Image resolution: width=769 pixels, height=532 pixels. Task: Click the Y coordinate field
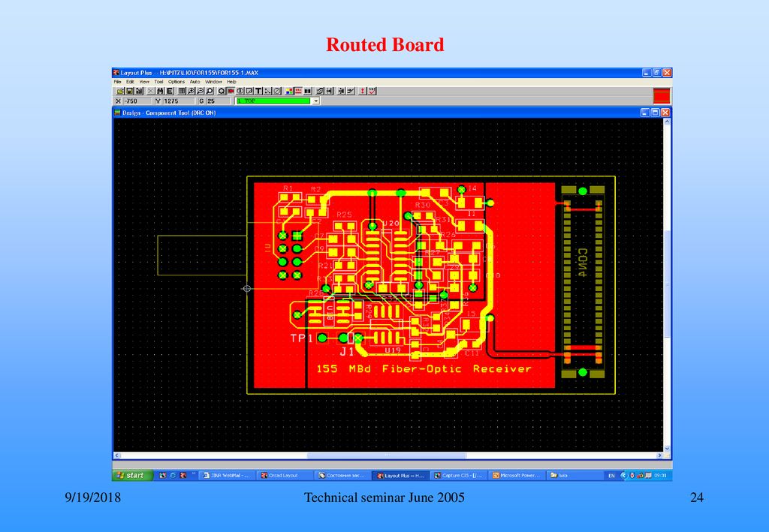[179, 101]
